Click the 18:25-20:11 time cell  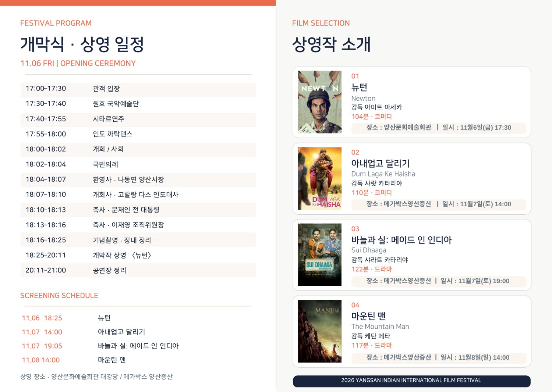click(46, 255)
